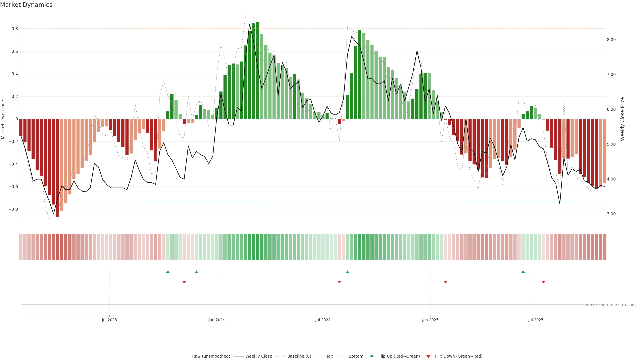Hide the Bottom threshold legend item
The width and height of the screenshot is (644, 362).
pos(356,356)
